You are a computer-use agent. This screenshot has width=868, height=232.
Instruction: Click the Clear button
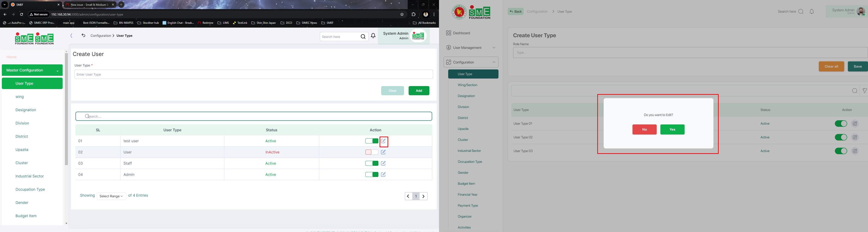(393, 91)
